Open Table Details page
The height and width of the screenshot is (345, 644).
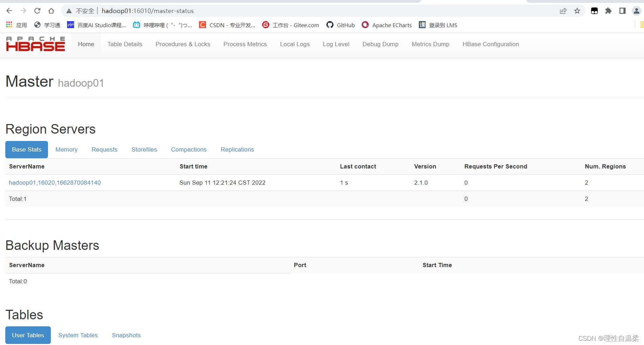click(125, 44)
